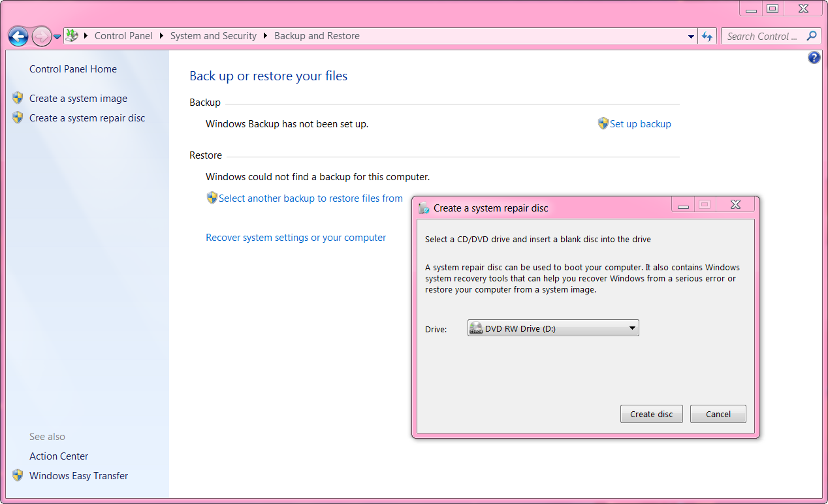Click the shield icon beside Set up backup

pos(603,123)
